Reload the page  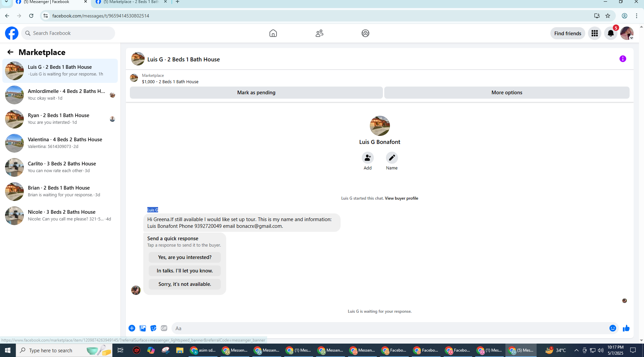click(x=31, y=16)
